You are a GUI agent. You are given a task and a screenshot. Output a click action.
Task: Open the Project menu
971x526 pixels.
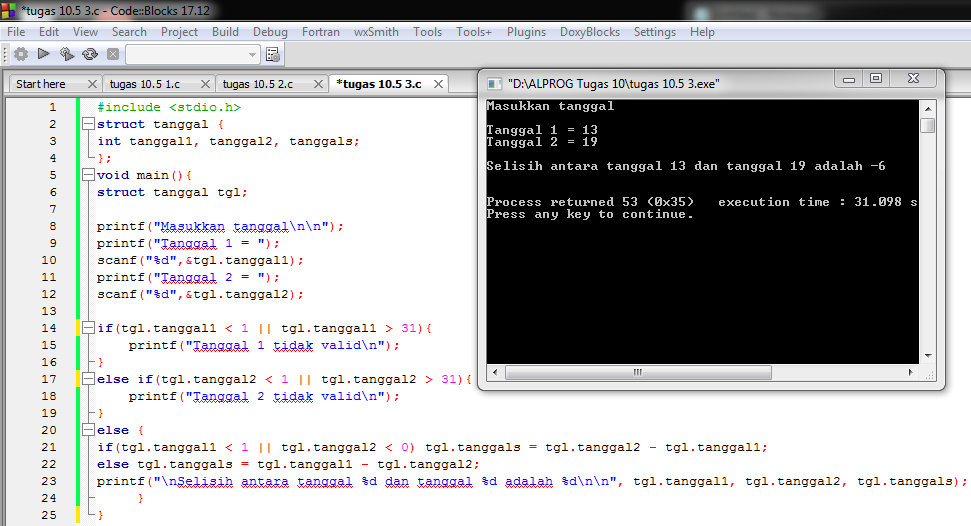pos(179,32)
